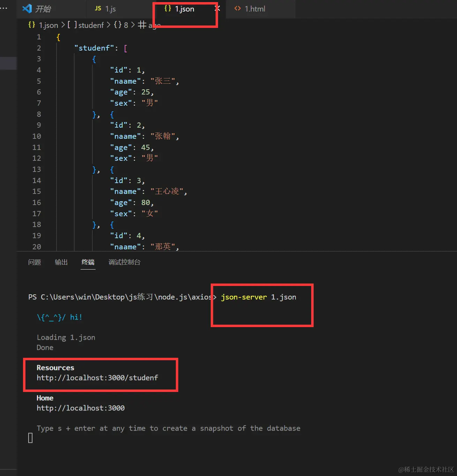Click the snapshot hint line in terminal

[168, 428]
